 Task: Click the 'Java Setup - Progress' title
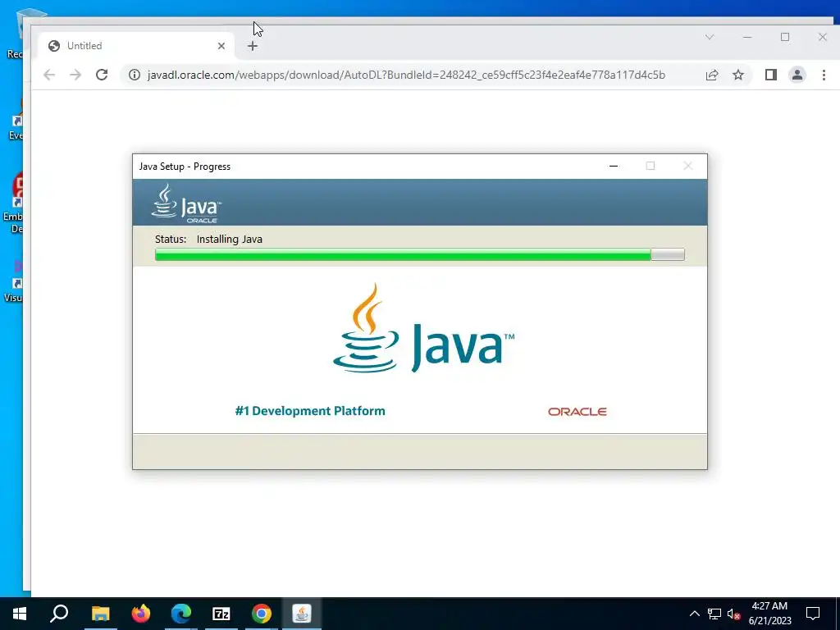pos(185,167)
